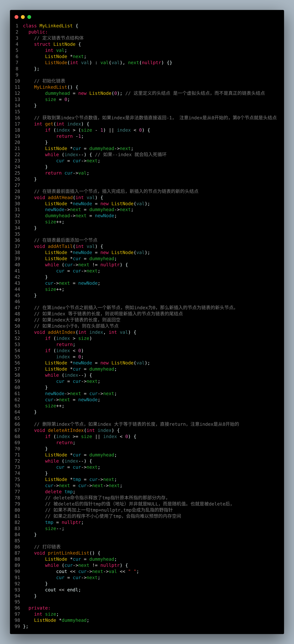Click 'ListNode *tmp = cur->next;' line
Viewport: 294px width, 644px height.
(x=81, y=480)
